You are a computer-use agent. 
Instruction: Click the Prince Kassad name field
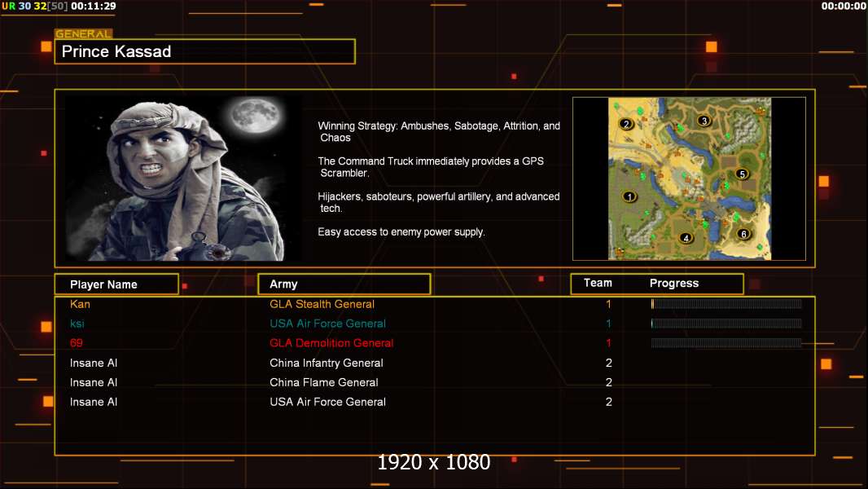click(x=205, y=51)
